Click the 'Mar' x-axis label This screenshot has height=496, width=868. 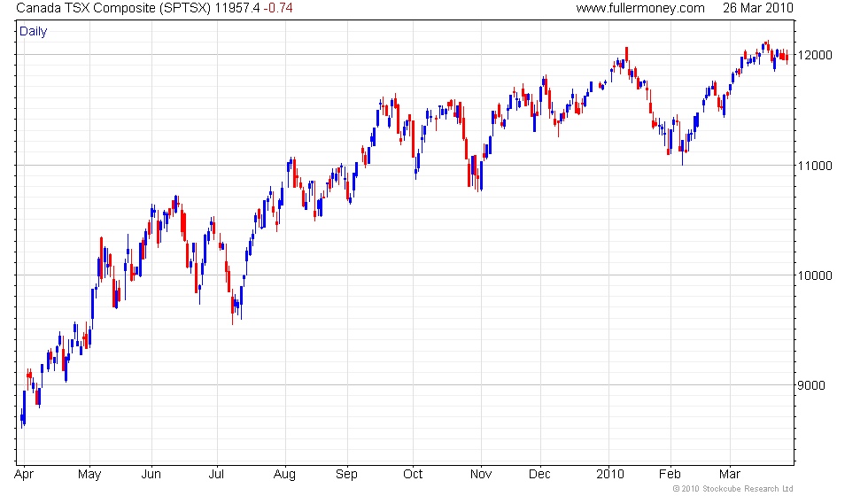[x=730, y=475]
